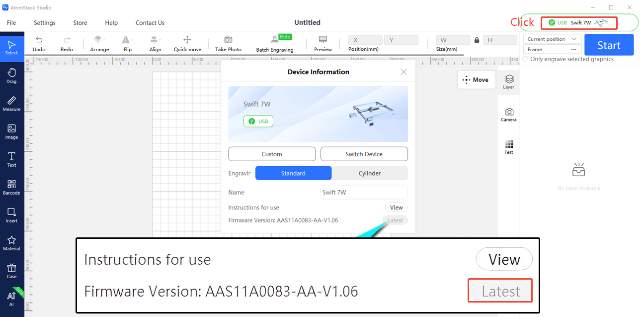Open the Store menu
This screenshot has width=644, height=317.
point(80,22)
